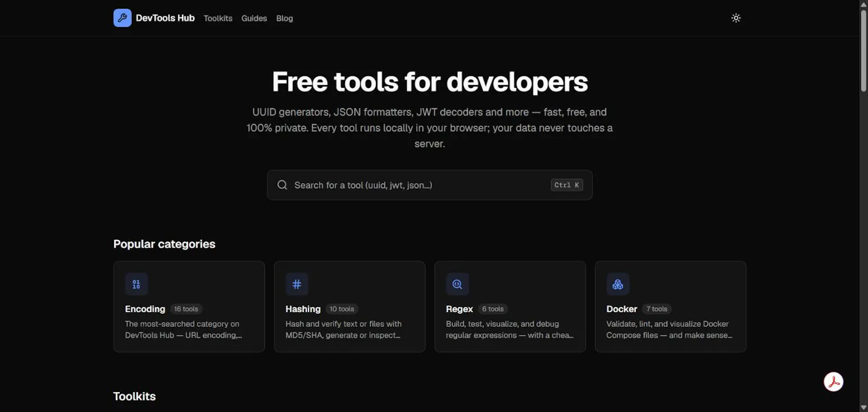Open the Regex category heading

pyautogui.click(x=459, y=309)
